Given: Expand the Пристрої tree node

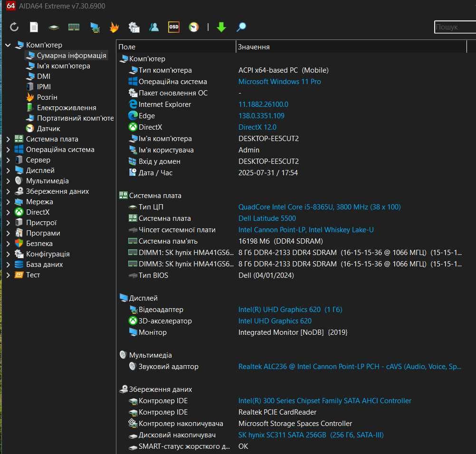Looking at the screenshot, I should point(8,223).
